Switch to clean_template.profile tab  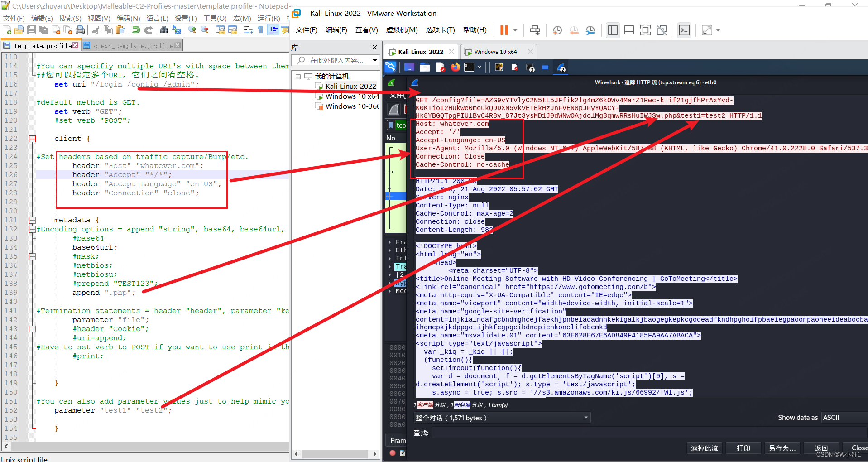pyautogui.click(x=133, y=46)
